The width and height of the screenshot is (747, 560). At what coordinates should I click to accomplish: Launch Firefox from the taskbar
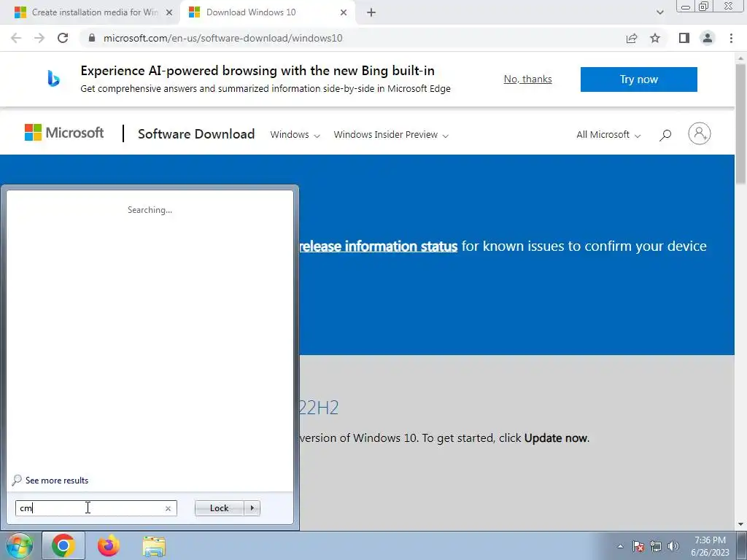[x=109, y=545]
